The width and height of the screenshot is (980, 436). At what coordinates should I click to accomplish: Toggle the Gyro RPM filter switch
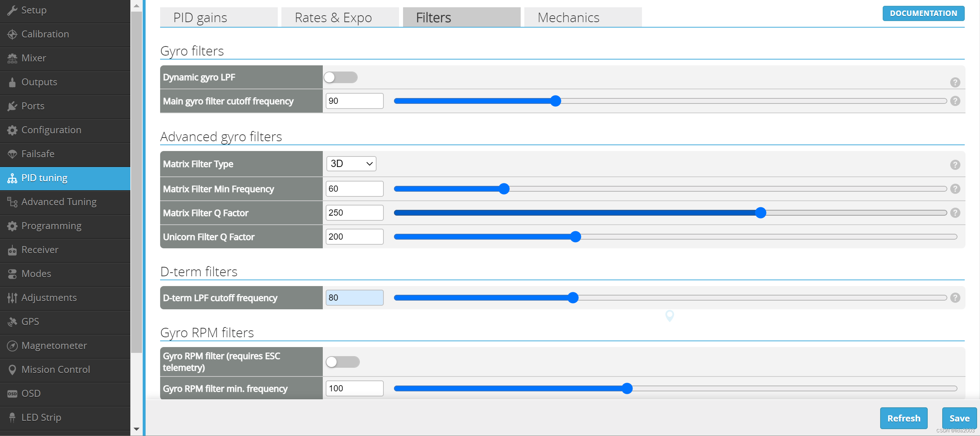coord(342,362)
